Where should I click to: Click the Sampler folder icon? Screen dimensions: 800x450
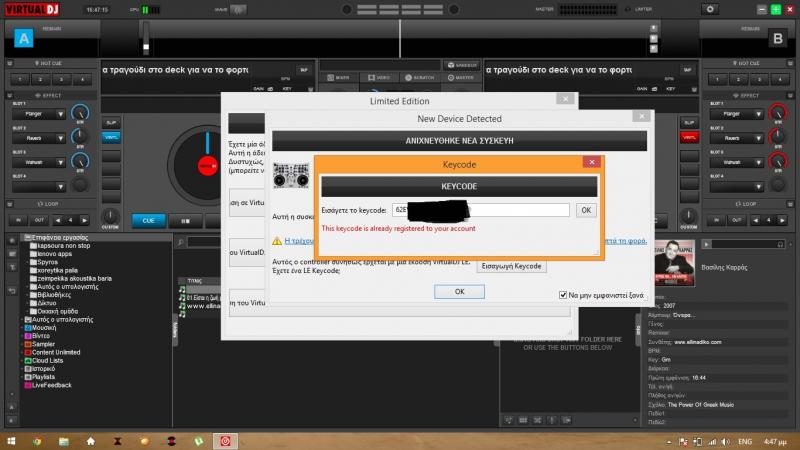click(27, 344)
